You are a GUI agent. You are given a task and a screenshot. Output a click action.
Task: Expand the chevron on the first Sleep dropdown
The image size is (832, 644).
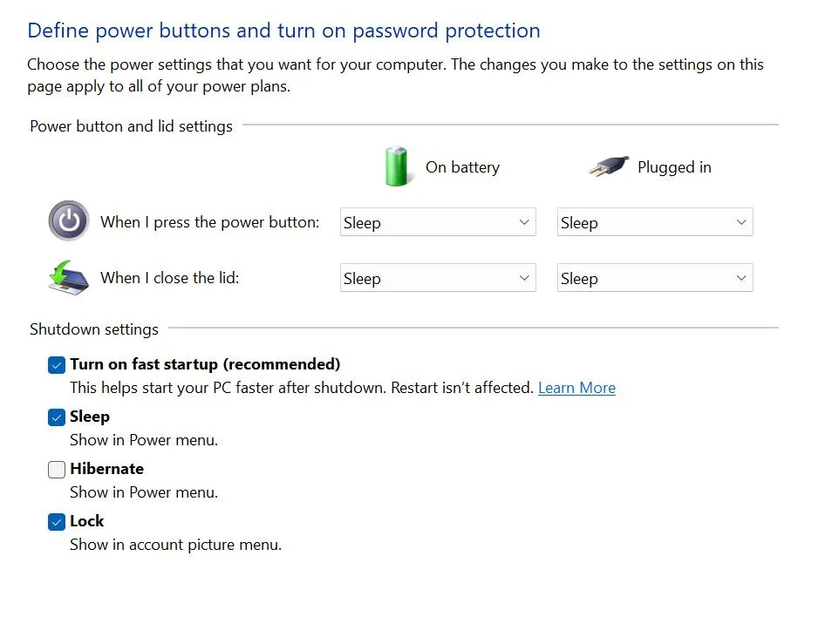[524, 222]
